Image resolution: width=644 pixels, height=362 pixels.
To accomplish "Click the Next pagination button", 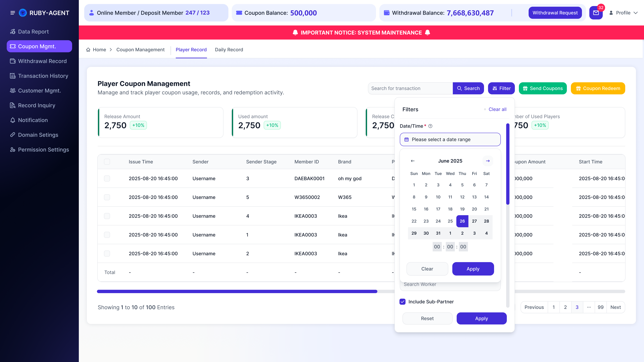I will point(615,307).
